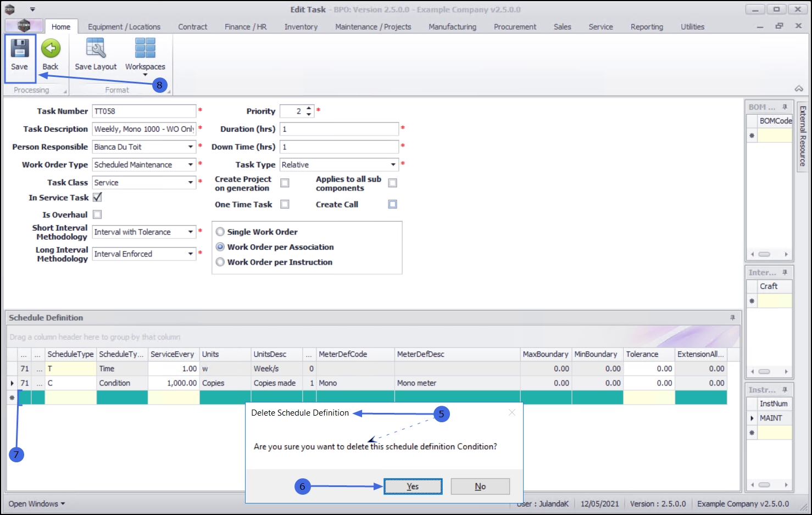Expand Short Interval Methodology dropdown
Image resolution: width=812 pixels, height=515 pixels.
[191, 232]
